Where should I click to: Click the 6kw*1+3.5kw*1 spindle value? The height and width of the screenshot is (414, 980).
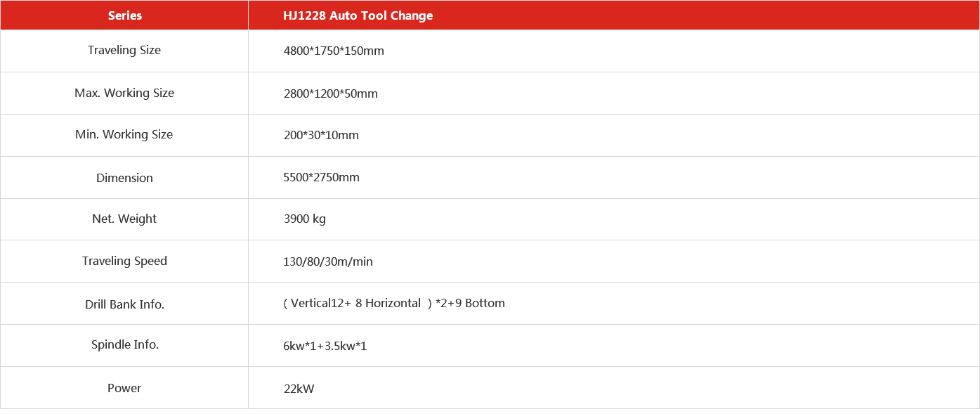click(325, 346)
